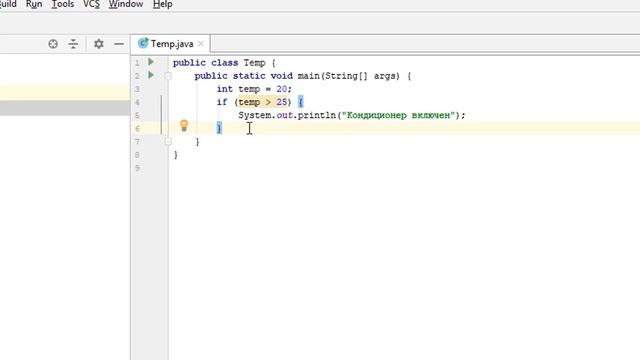Open the Tools menu
The width and height of the screenshot is (640, 360).
[x=62, y=4]
